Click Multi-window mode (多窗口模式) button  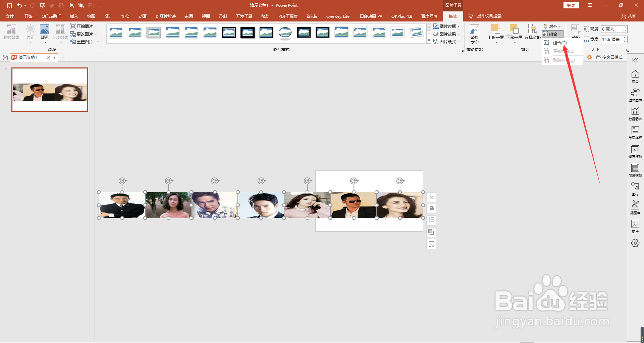tap(609, 57)
